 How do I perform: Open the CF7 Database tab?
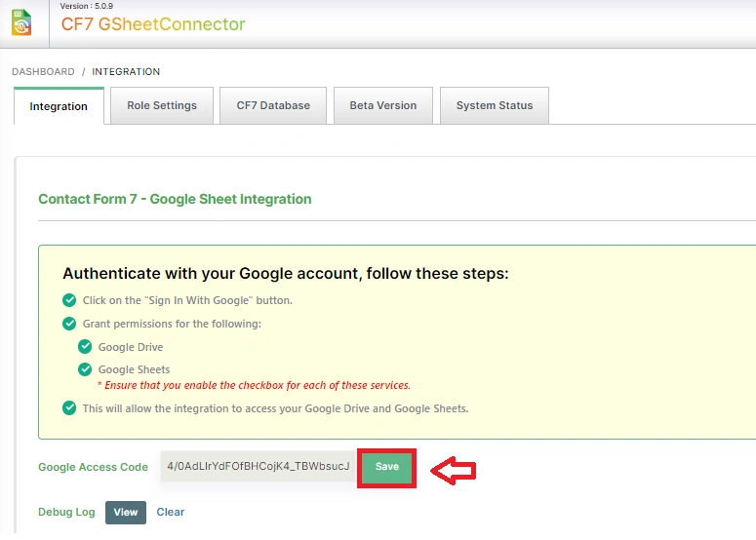[x=273, y=105]
